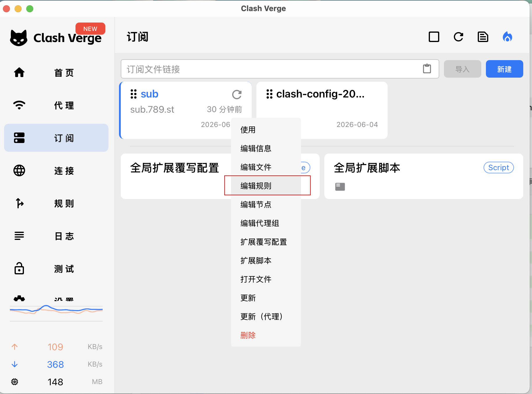Choose 更新 from context menu
Viewport: 532px width, 394px height.
[266, 298]
